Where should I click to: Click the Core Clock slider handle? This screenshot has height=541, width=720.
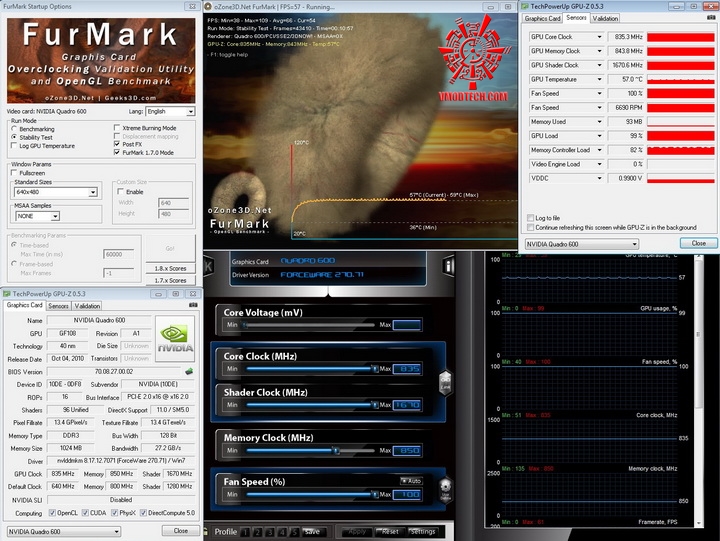tap(375, 369)
